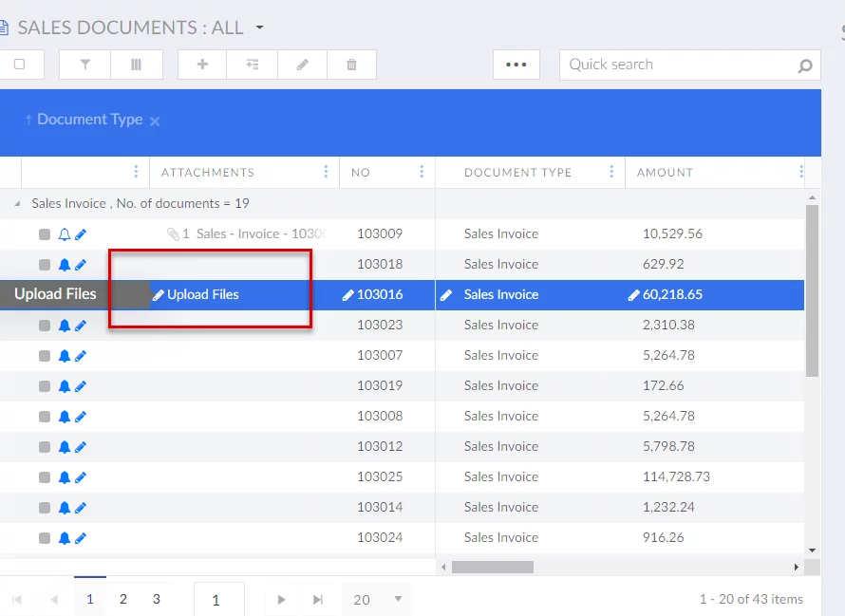Collapse the Sales Invoice group
Image resolution: width=845 pixels, height=616 pixels.
click(x=17, y=204)
